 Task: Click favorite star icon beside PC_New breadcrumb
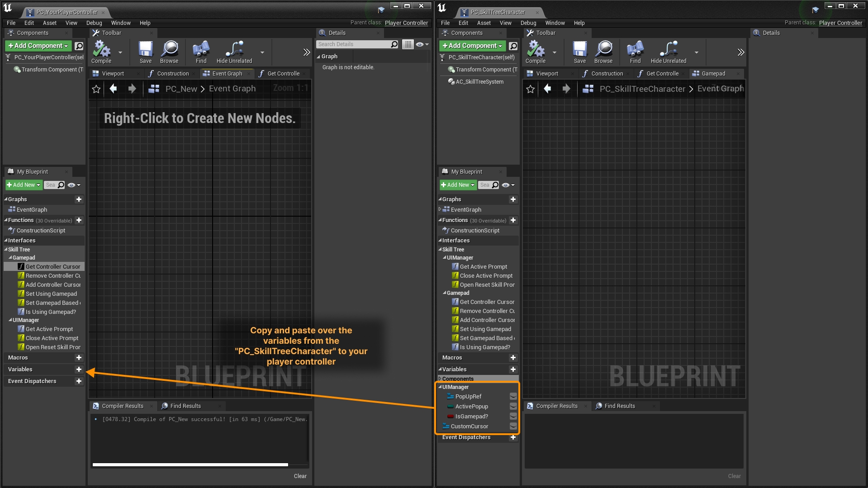96,89
